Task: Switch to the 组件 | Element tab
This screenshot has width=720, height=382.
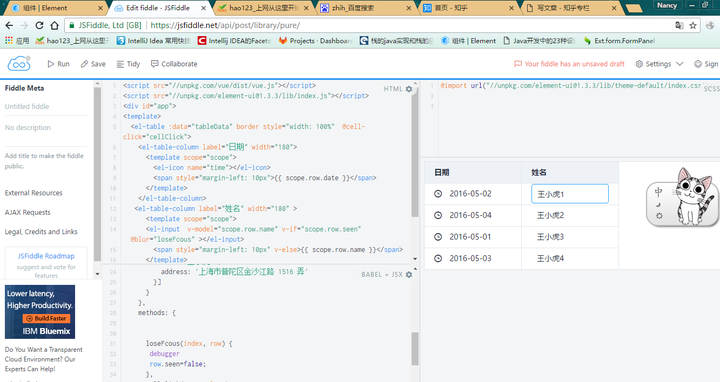Action: [x=55, y=8]
